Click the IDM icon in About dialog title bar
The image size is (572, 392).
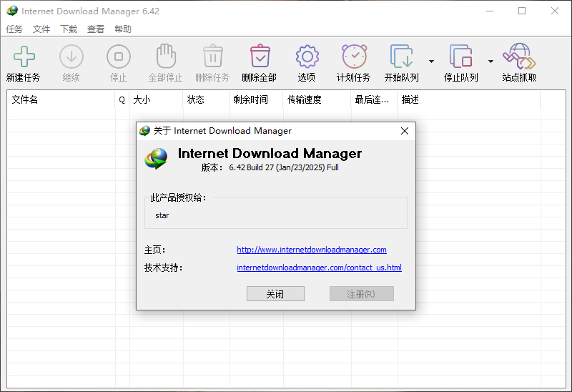pyautogui.click(x=145, y=131)
